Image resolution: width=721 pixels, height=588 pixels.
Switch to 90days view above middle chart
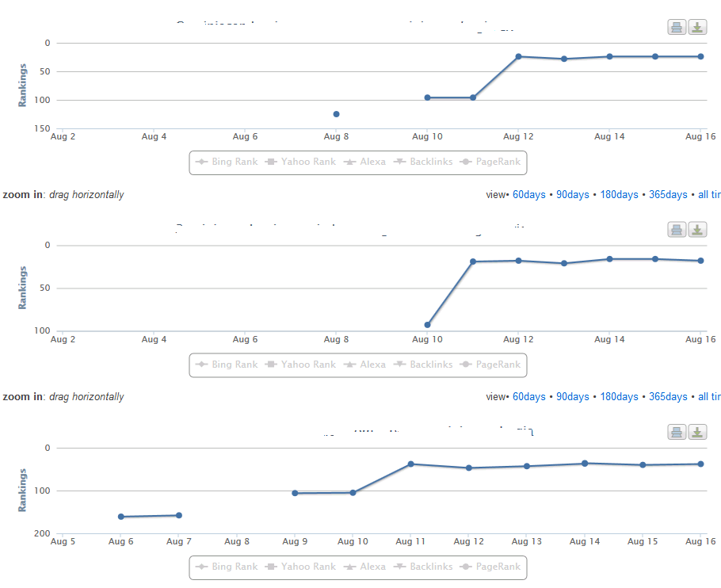pyautogui.click(x=573, y=195)
